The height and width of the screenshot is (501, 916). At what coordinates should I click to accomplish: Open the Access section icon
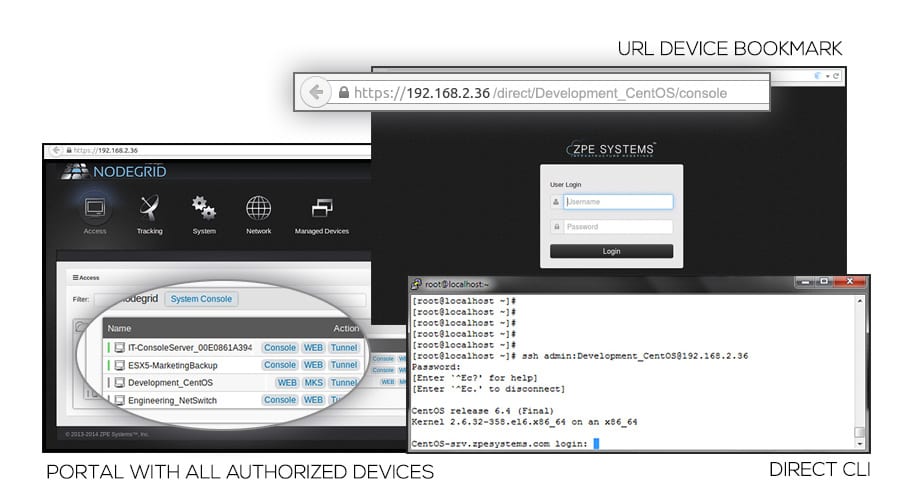click(95, 209)
